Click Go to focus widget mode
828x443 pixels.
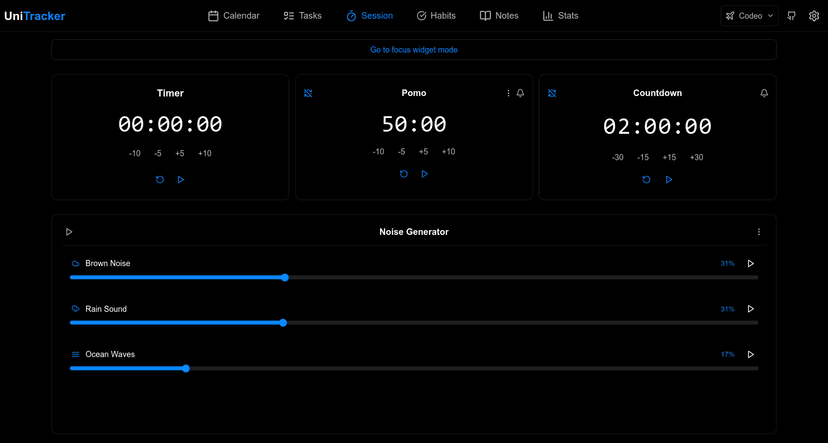pos(414,50)
